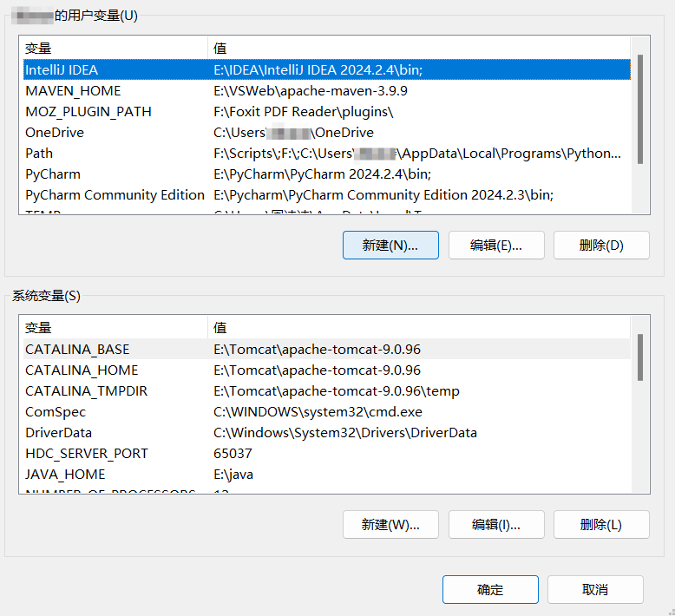Click the user variables list scrollbar thumb
This screenshot has width=675, height=616.
pos(640,109)
